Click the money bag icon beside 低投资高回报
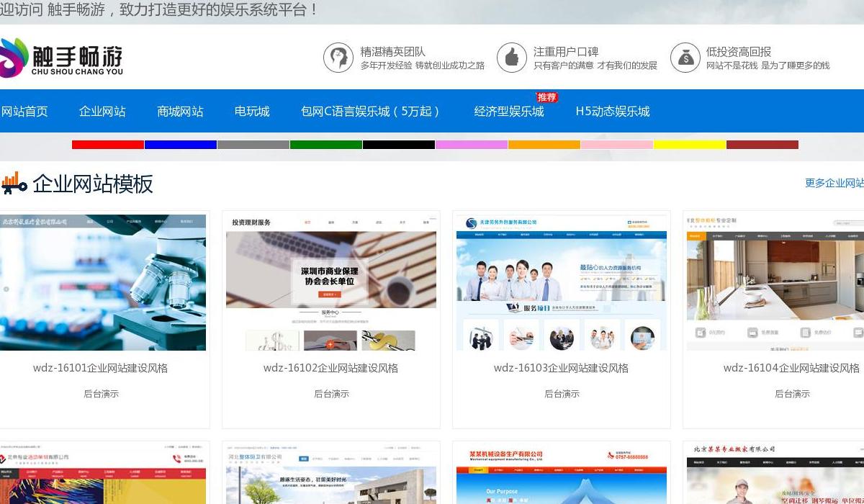The image size is (864, 504). pyautogui.click(x=685, y=58)
